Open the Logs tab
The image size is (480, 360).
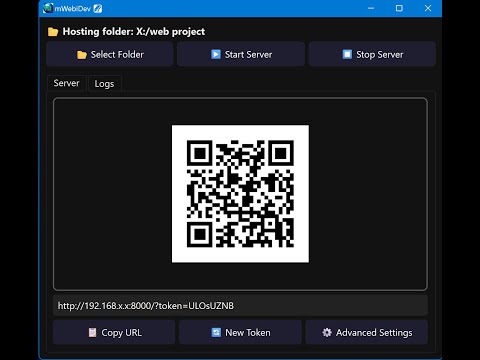pos(104,84)
